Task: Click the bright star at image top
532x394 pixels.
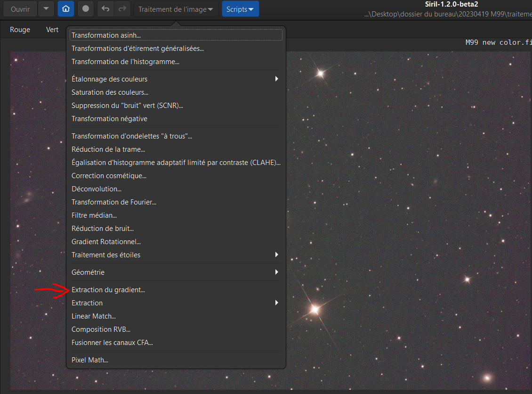Action: [x=321, y=73]
